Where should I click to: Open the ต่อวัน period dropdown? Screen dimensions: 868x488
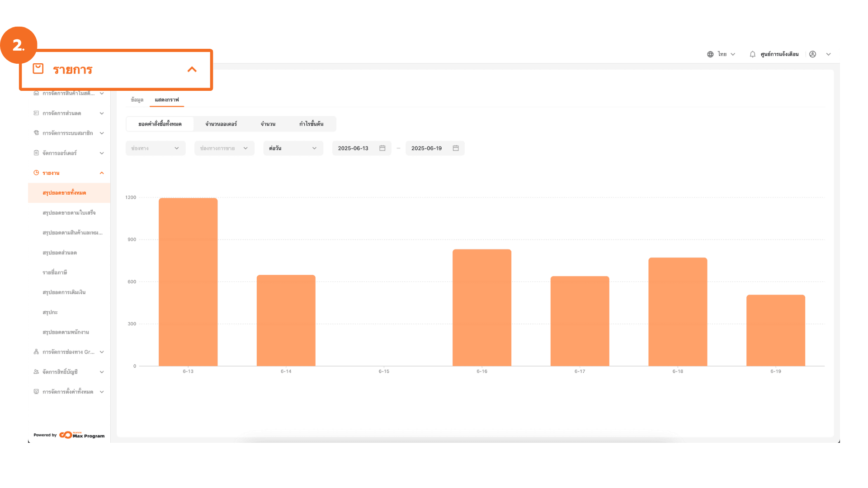coord(293,148)
